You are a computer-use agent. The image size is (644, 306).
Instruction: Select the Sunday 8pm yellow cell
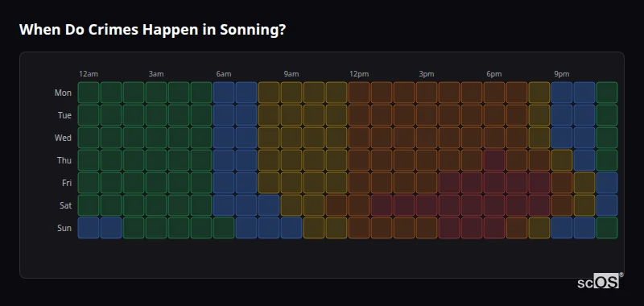coord(539,228)
